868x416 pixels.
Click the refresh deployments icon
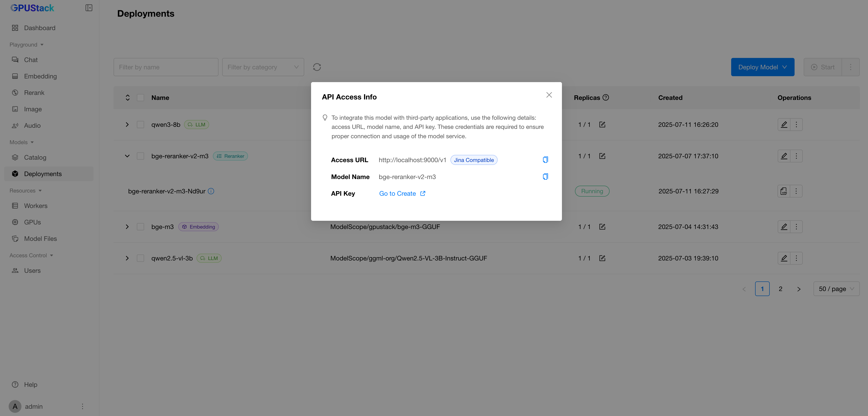pyautogui.click(x=317, y=67)
